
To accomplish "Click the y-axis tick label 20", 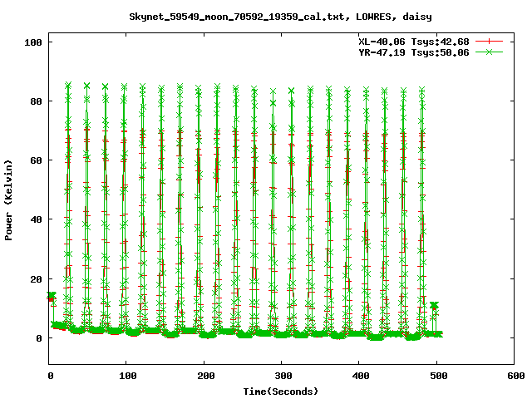I will (x=37, y=279).
